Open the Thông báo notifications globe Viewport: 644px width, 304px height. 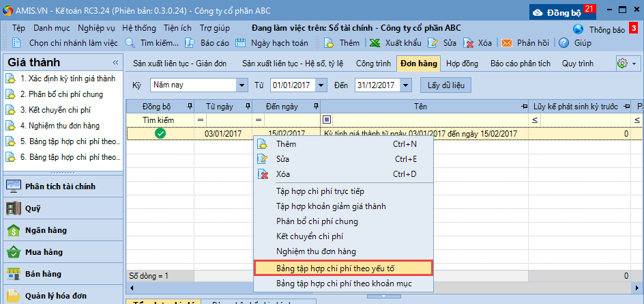point(579,29)
